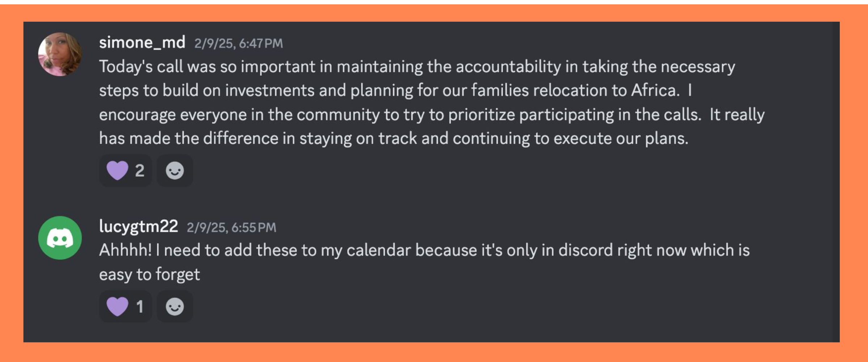Toggle purple heart reaction on lucygtm22's message

(118, 306)
